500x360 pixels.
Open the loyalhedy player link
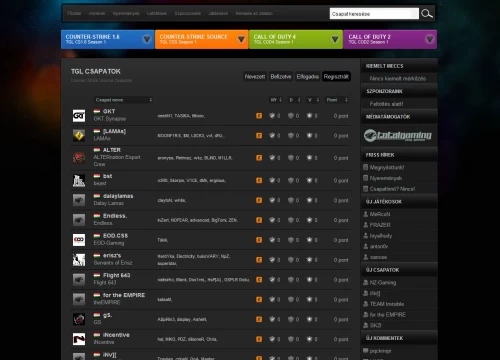[x=381, y=236]
